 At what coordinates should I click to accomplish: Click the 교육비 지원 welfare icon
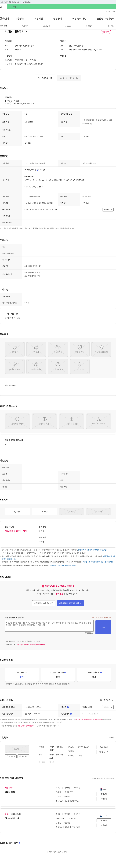(80, 349)
